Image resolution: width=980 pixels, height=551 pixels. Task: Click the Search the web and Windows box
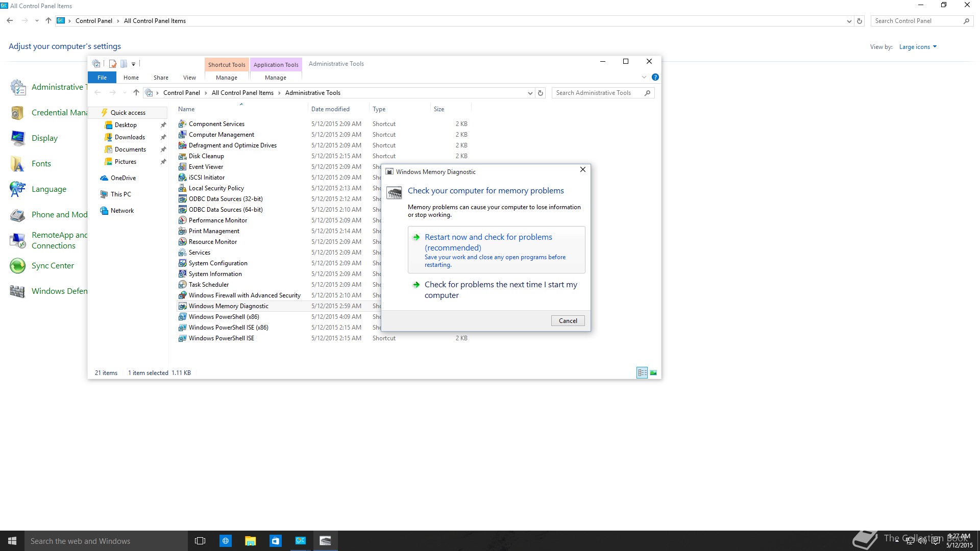106,541
